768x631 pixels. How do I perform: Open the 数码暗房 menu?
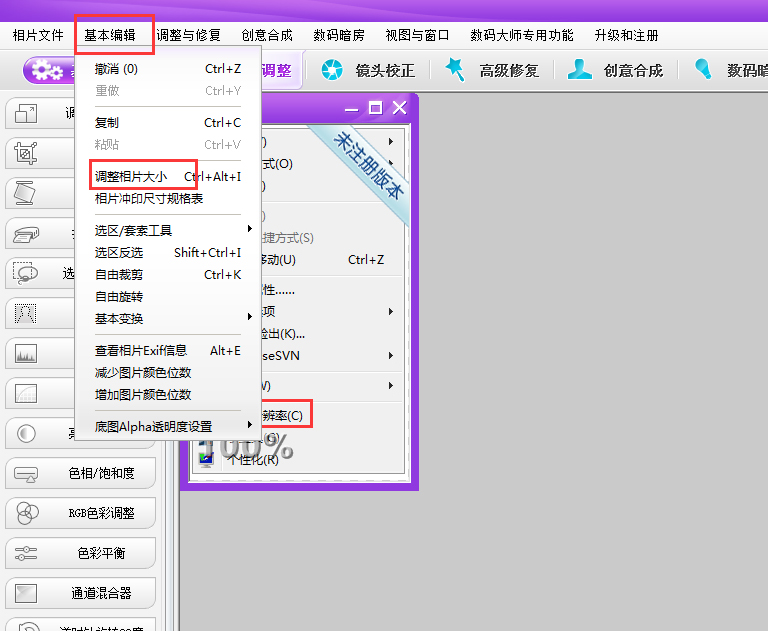tap(339, 35)
